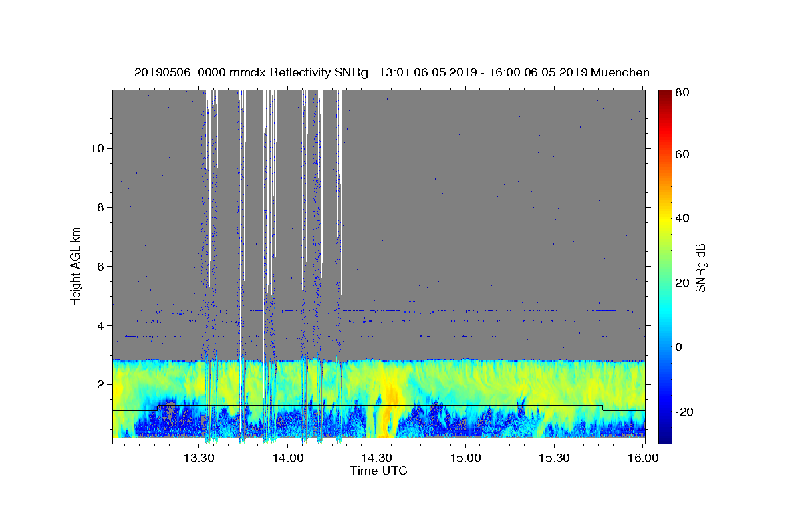Click the 13:30 time tick label
798x532 pixels.
(199, 458)
